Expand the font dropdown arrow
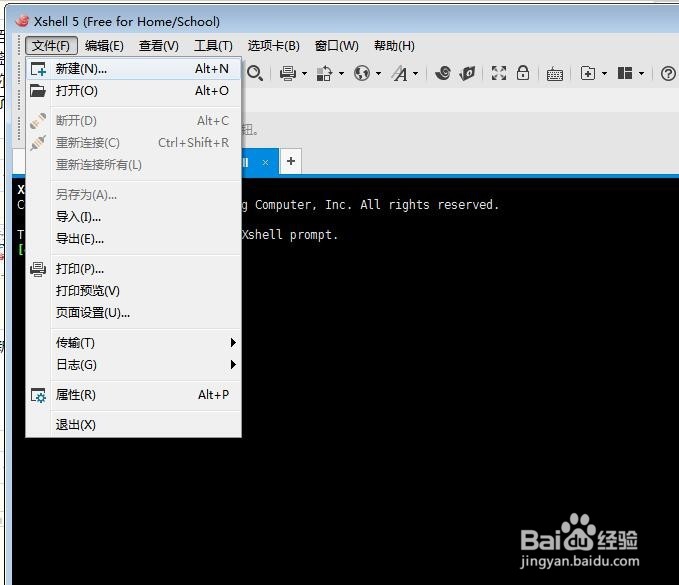The width and height of the screenshot is (679, 585). [416, 74]
